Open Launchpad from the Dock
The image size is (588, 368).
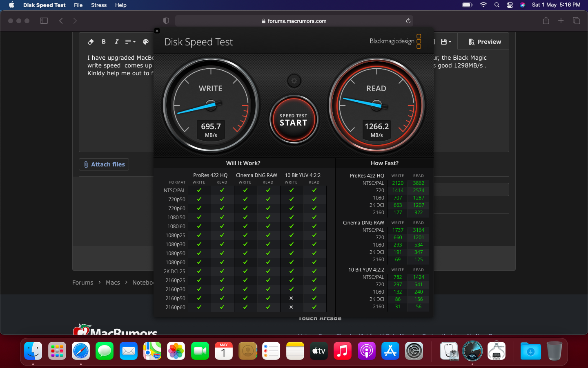pos(57,351)
